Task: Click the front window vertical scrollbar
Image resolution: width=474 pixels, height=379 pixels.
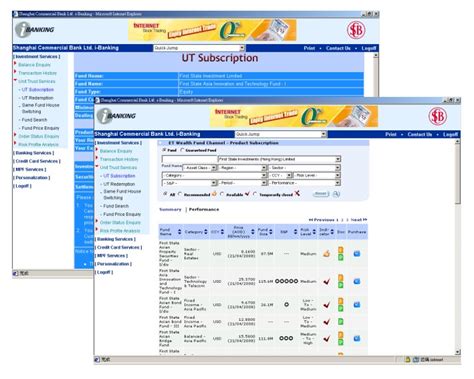Action: pos(458,247)
